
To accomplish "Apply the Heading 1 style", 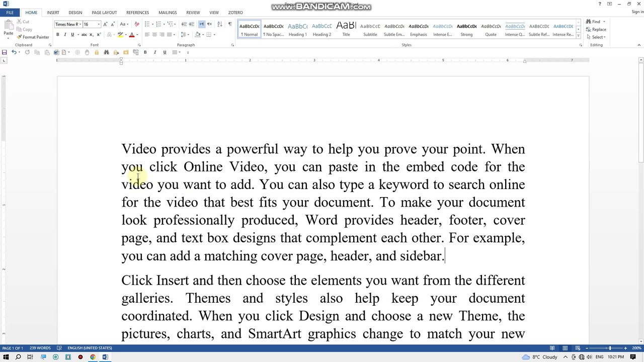I will pos(297,29).
